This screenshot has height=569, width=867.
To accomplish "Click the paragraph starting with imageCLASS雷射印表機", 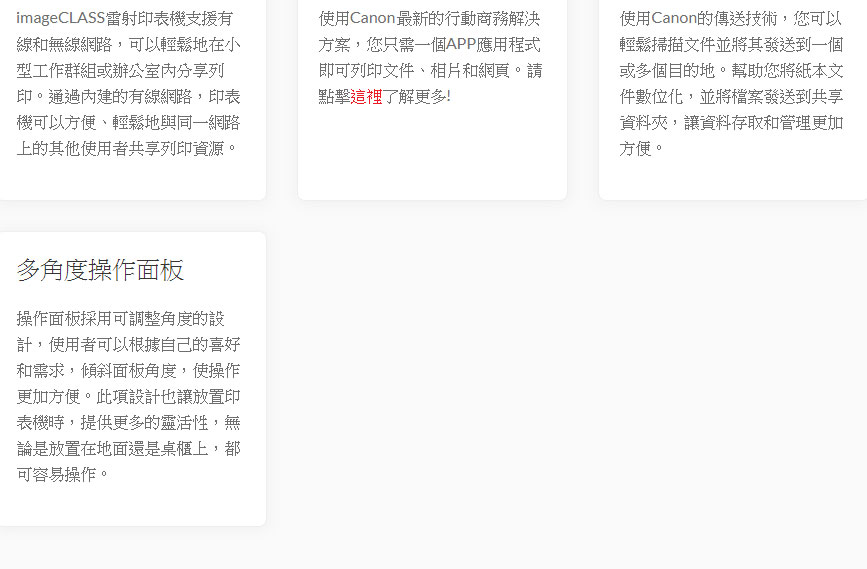I will click(x=128, y=83).
